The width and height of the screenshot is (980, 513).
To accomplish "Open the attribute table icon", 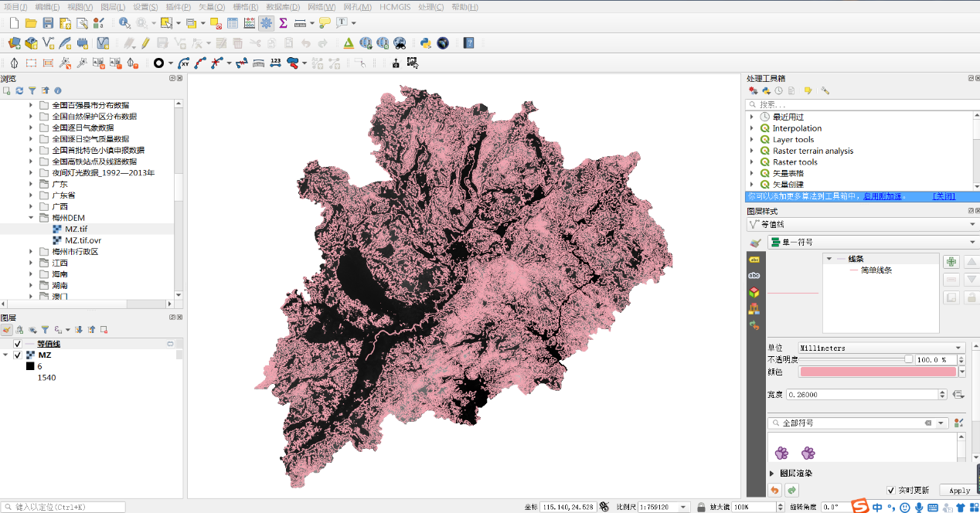I will (x=233, y=23).
